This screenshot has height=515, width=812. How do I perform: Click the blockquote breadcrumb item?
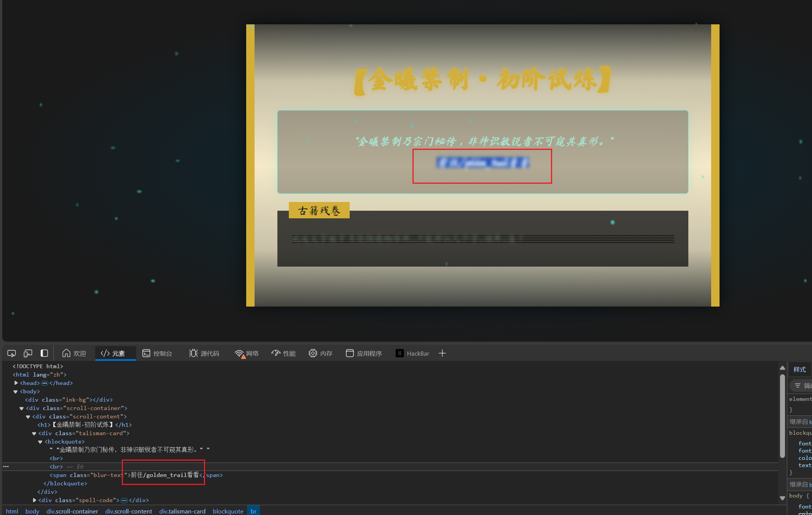click(x=228, y=511)
